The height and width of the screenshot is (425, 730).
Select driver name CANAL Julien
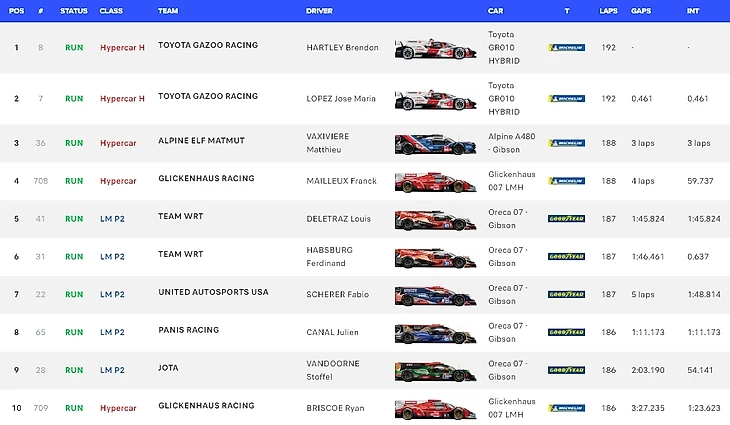point(332,332)
